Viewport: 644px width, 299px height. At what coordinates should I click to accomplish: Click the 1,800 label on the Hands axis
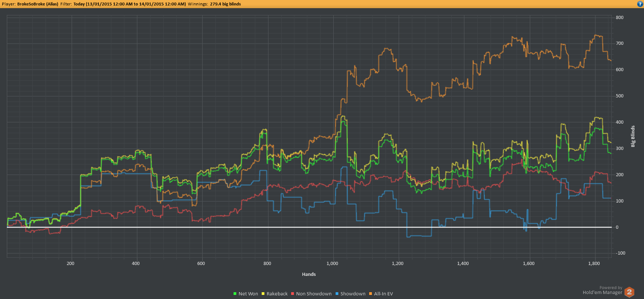(x=594, y=263)
